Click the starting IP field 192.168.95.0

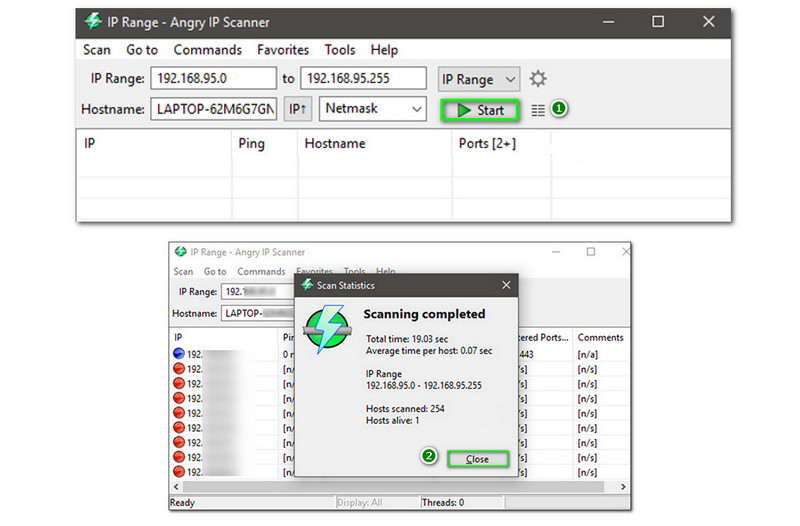pos(214,79)
